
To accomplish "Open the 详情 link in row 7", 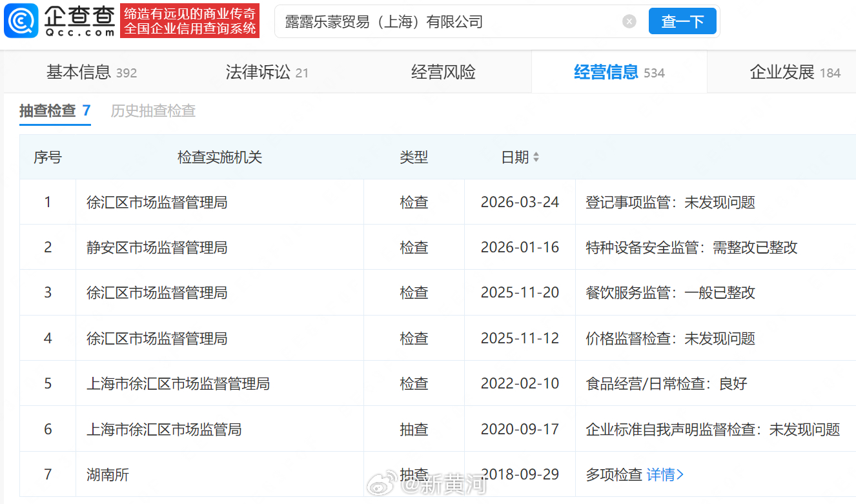I will pyautogui.click(x=665, y=474).
